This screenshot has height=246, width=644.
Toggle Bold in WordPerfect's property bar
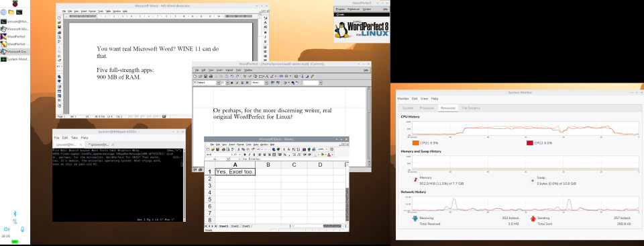click(x=231, y=83)
